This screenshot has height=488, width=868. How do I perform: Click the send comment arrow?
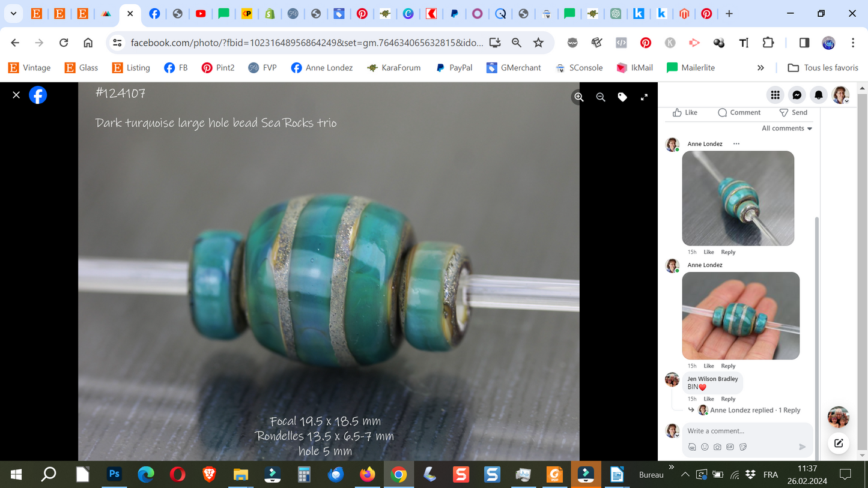click(x=802, y=447)
